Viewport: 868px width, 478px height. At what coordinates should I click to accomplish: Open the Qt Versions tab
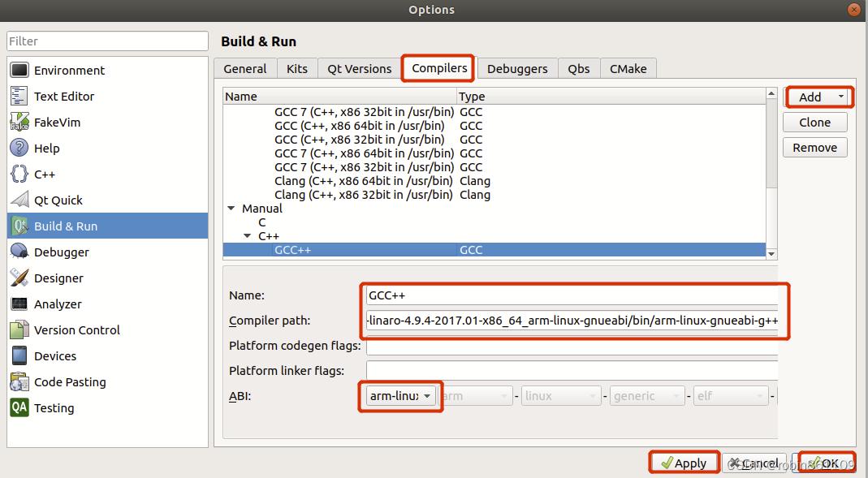point(359,69)
